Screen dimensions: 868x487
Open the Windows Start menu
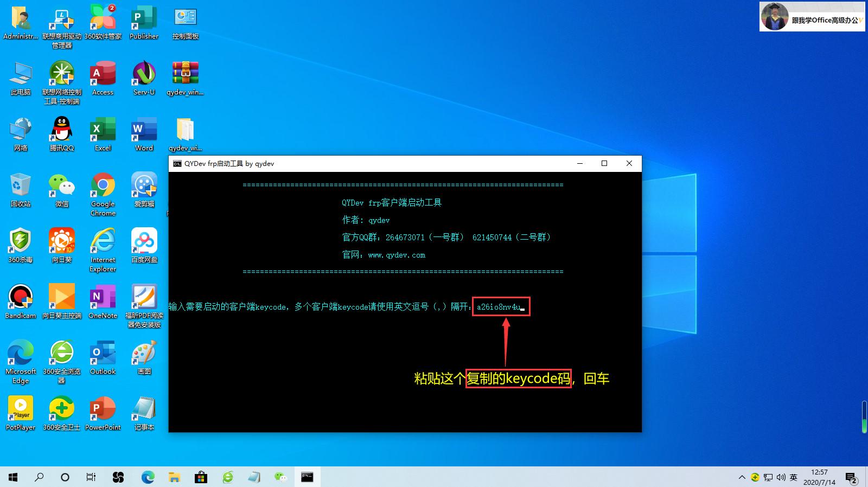[13, 477]
